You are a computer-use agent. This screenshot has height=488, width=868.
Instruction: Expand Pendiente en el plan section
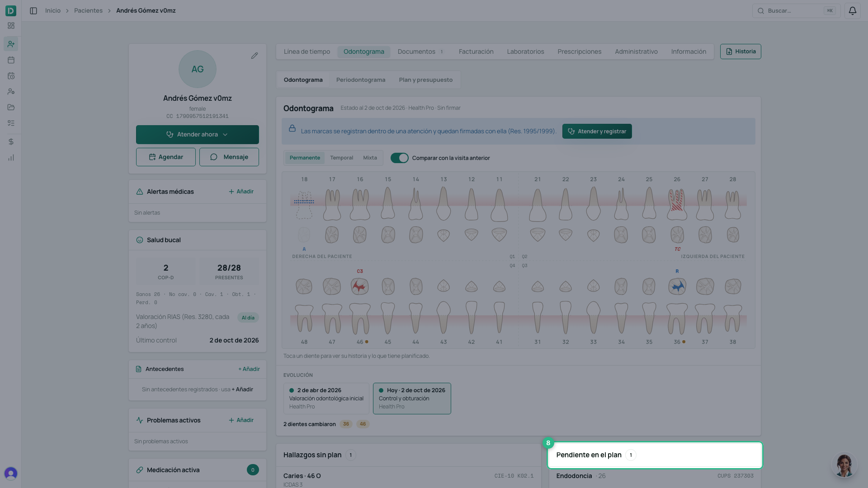click(x=655, y=455)
